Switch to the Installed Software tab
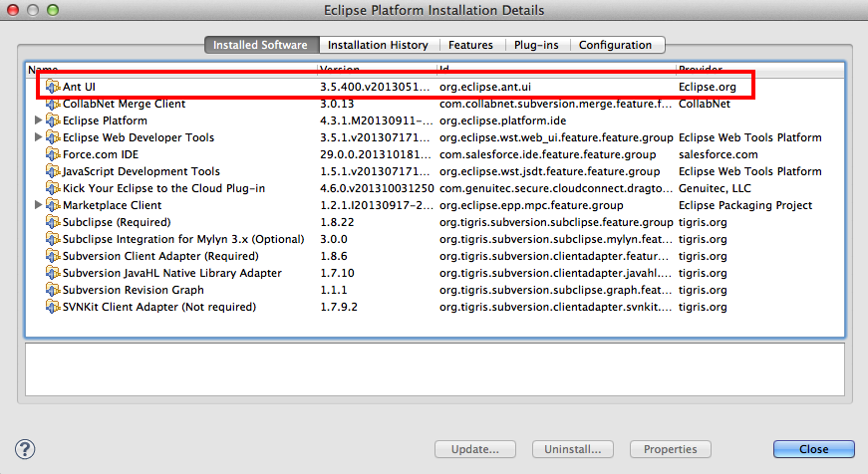 click(261, 45)
